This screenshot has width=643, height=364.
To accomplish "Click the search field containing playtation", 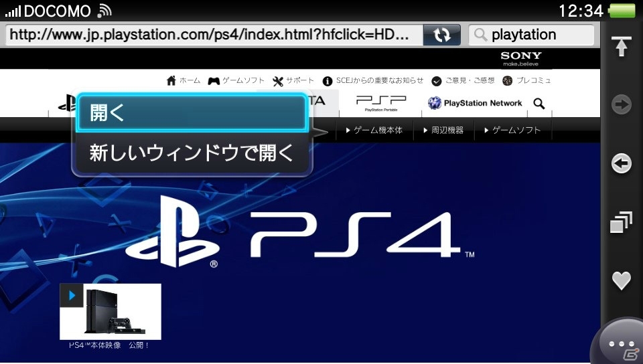I will 531,35.
